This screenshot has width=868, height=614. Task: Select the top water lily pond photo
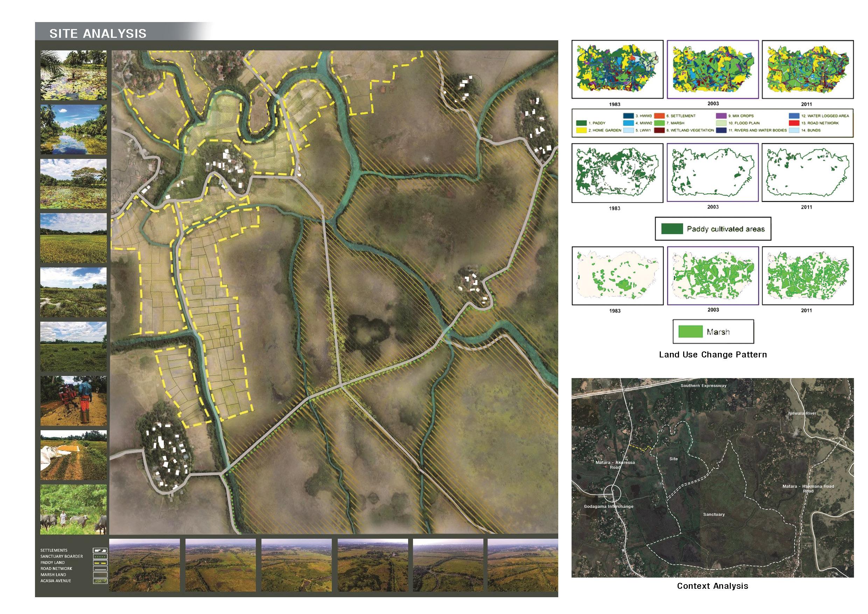(73, 75)
